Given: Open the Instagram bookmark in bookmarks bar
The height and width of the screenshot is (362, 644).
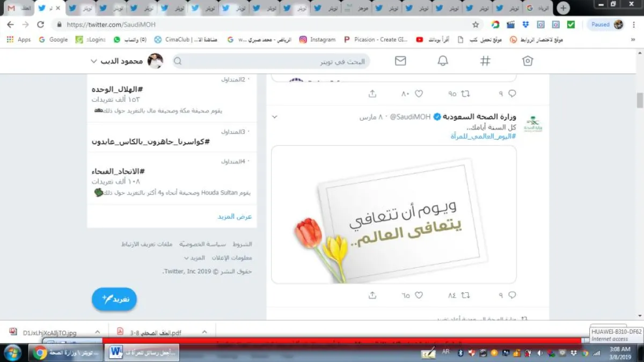Looking at the screenshot, I should pos(317,40).
